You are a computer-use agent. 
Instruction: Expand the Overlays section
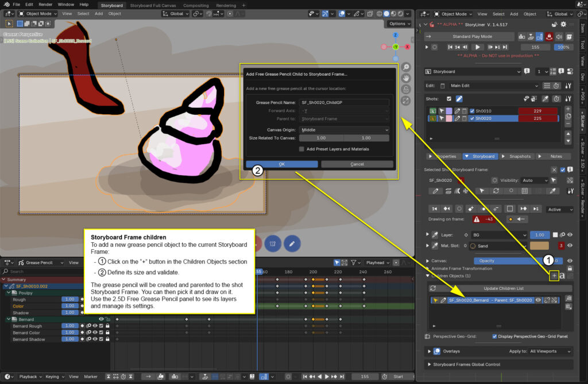[x=430, y=351]
